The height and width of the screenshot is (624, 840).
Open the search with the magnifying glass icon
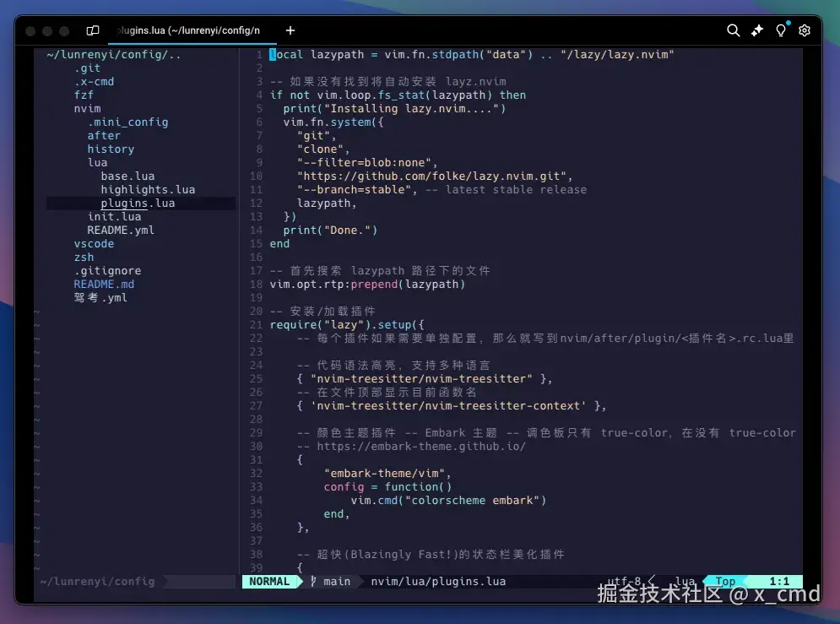point(733,30)
